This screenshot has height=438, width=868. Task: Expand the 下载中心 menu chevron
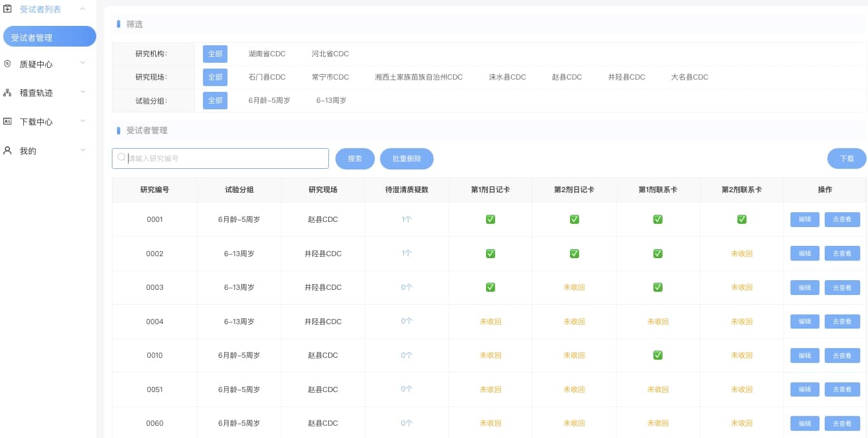point(83,122)
